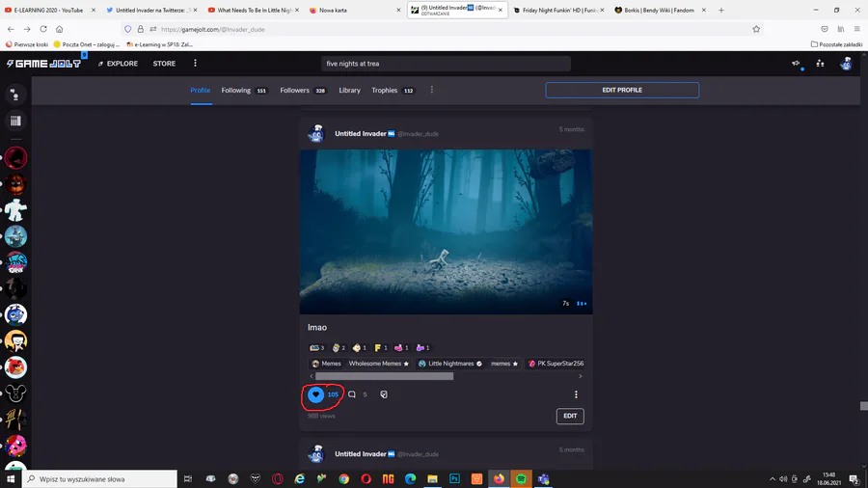Switch to the Following tab
The width and height of the screenshot is (868, 488).
[244, 91]
